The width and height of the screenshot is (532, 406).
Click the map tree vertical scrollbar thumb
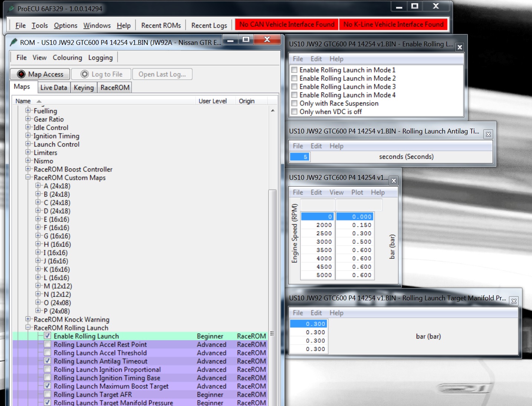point(272,260)
